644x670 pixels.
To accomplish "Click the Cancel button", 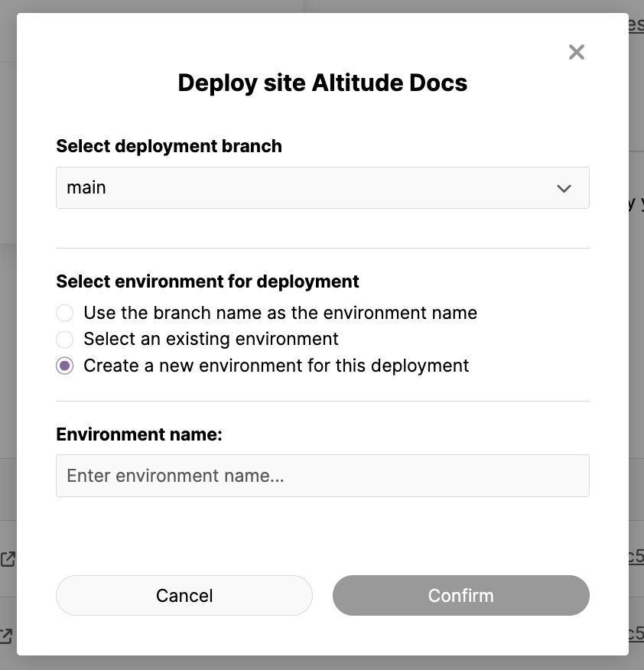I will pos(184,595).
